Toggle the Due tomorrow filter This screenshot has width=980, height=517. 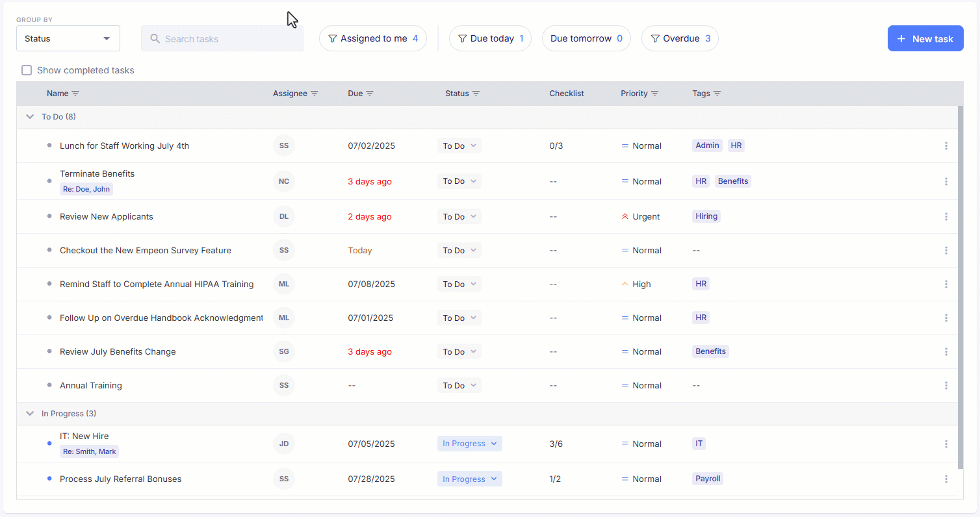click(586, 38)
